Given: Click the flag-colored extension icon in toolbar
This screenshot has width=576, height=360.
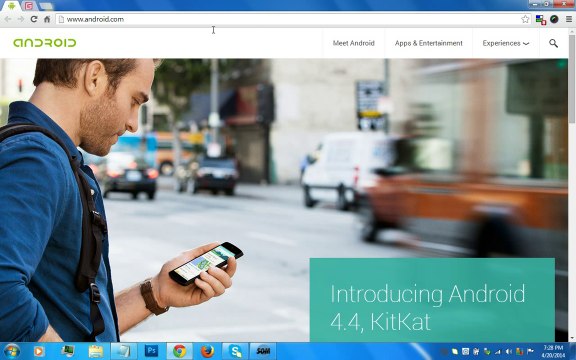Looking at the screenshot, I should (x=540, y=19).
